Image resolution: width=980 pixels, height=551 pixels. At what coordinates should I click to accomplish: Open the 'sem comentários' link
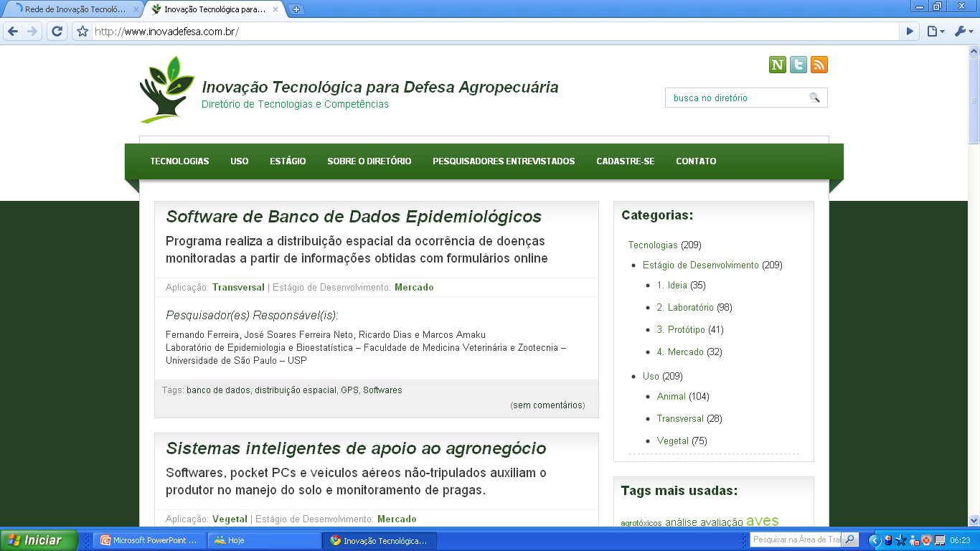(547, 405)
